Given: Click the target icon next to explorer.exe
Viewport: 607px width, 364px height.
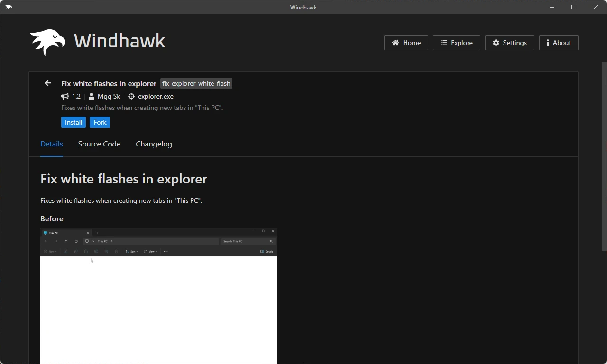Looking at the screenshot, I should [x=131, y=96].
